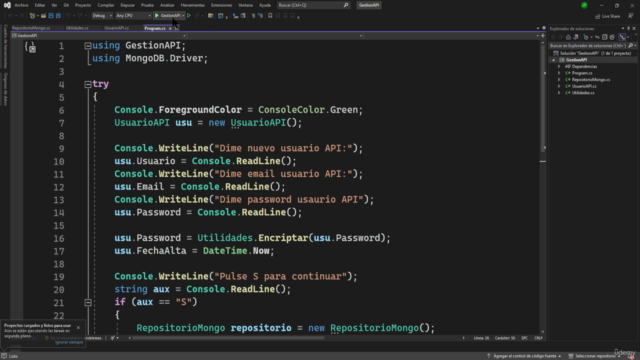Click the Solution Explorer home icon

click(x=568, y=38)
